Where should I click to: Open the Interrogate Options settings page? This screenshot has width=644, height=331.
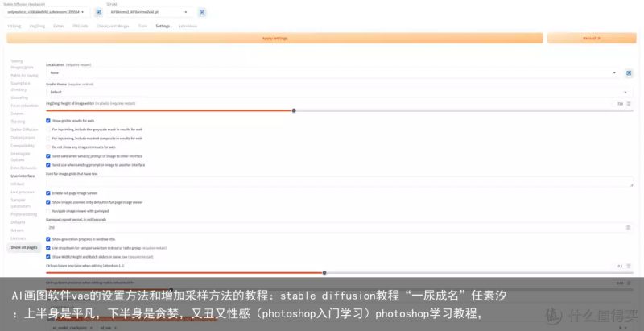[21, 156]
